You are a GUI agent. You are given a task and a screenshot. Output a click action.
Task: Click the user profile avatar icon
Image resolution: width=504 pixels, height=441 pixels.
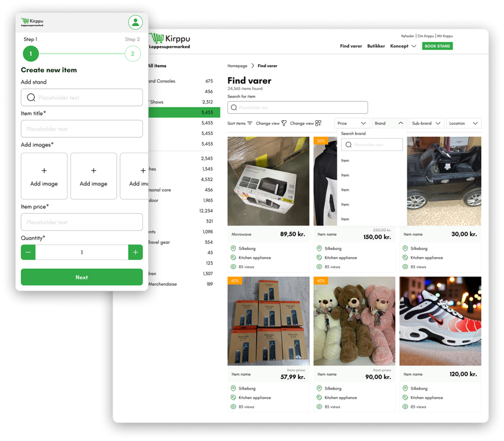pyautogui.click(x=135, y=22)
